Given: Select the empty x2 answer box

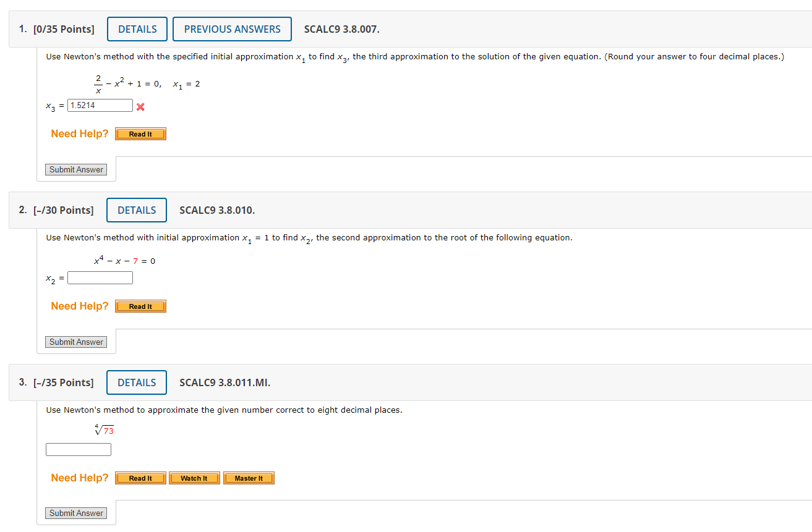Looking at the screenshot, I should (x=100, y=277).
